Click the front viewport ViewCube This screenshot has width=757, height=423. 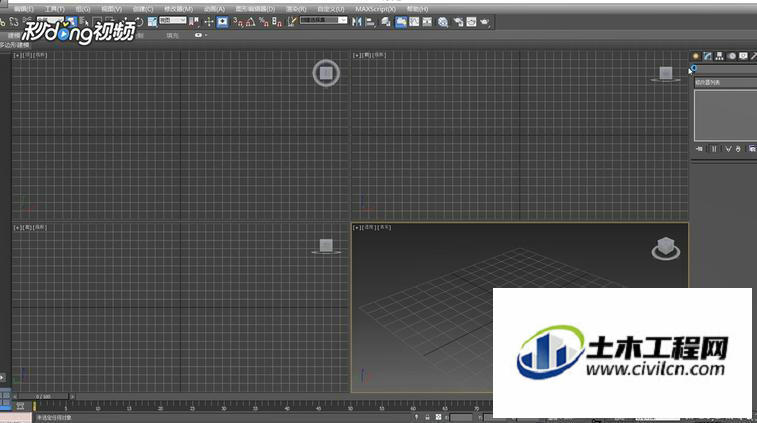point(666,73)
